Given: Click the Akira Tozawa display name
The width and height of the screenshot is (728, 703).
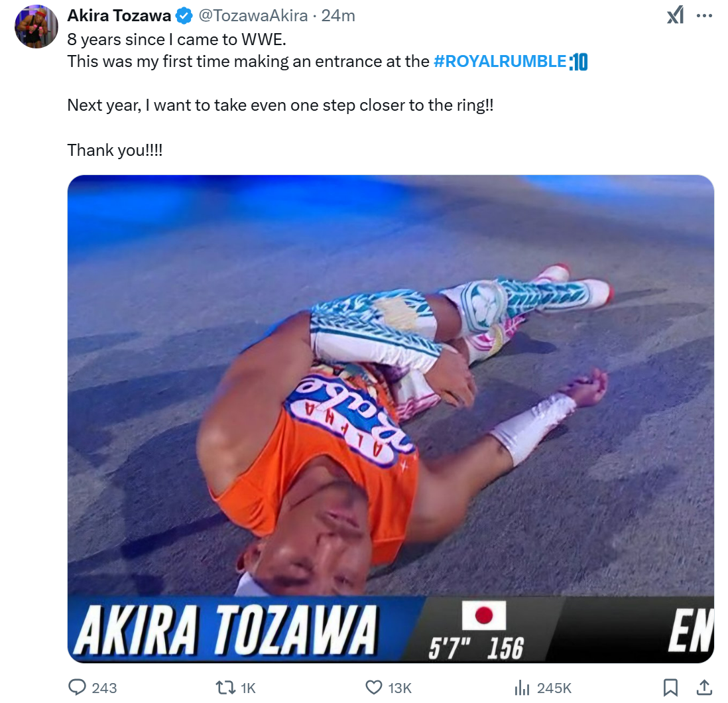Looking at the screenshot, I should tap(119, 16).
